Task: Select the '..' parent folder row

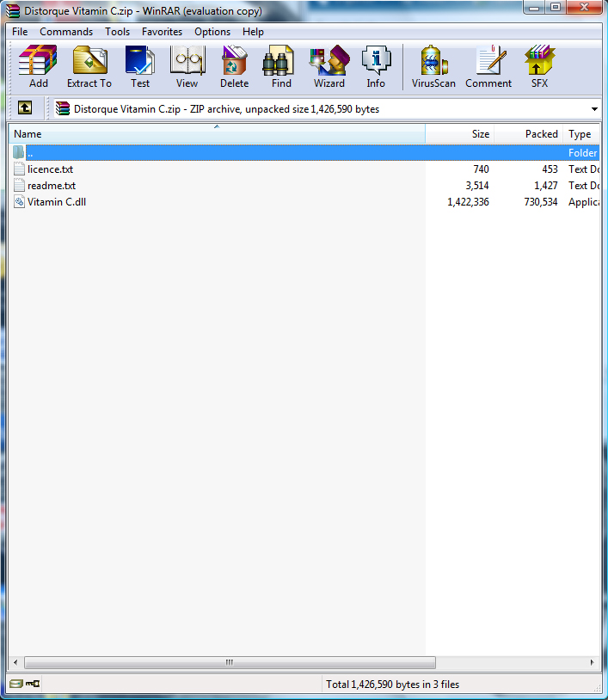Action: (304, 153)
